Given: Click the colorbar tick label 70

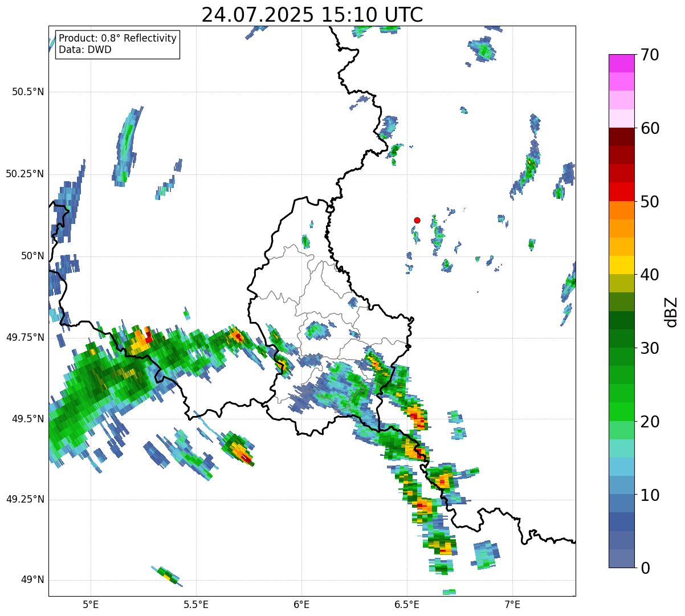Looking at the screenshot, I should 650,55.
